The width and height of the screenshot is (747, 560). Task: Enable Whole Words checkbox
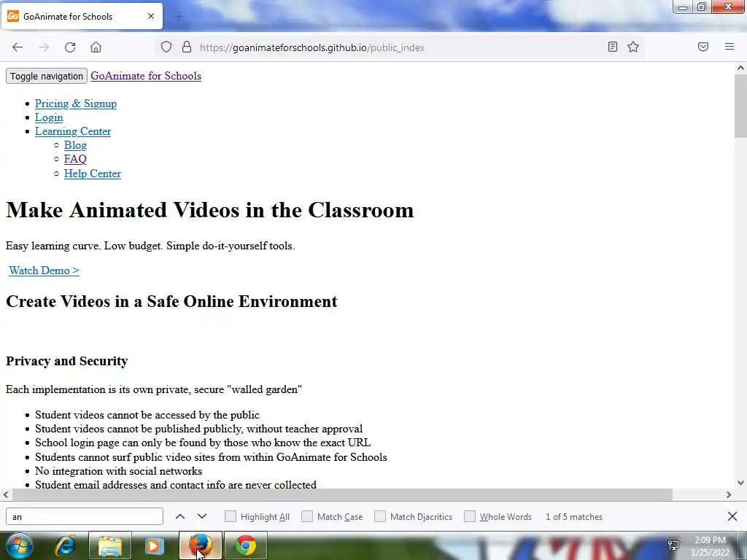coord(470,517)
